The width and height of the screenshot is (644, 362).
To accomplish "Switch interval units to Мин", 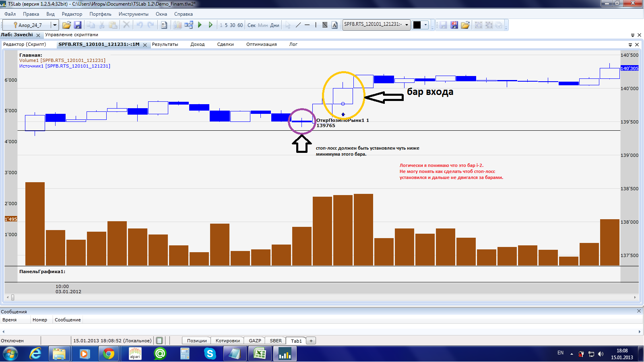I will [x=263, y=25].
